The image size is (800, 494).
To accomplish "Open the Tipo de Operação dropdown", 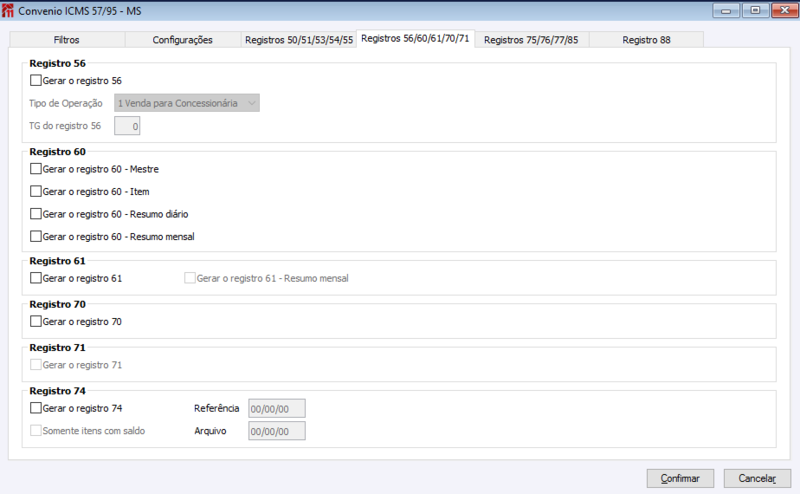I will 187,103.
